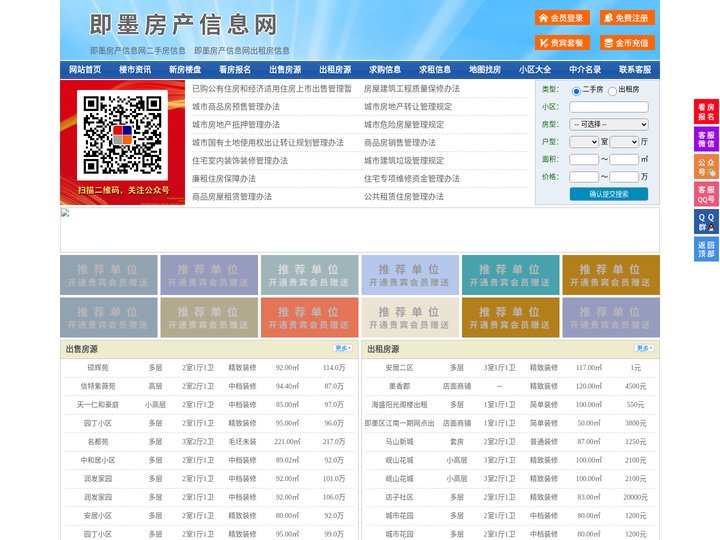
Task: Click the 返回顶部 back-to-top sidebar icon
Action: pyautogui.click(x=706, y=249)
